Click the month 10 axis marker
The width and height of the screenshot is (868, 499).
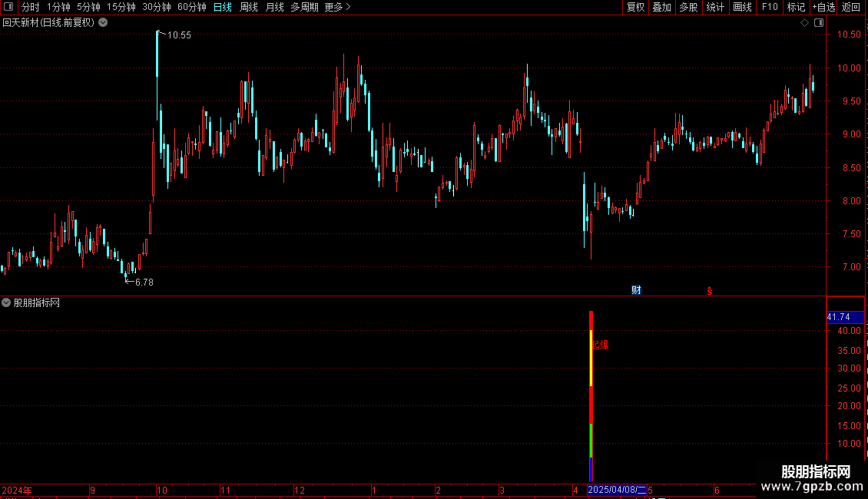(x=161, y=491)
